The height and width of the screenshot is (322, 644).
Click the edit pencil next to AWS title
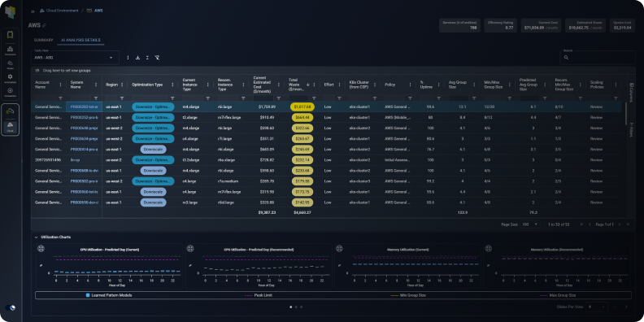pos(45,25)
